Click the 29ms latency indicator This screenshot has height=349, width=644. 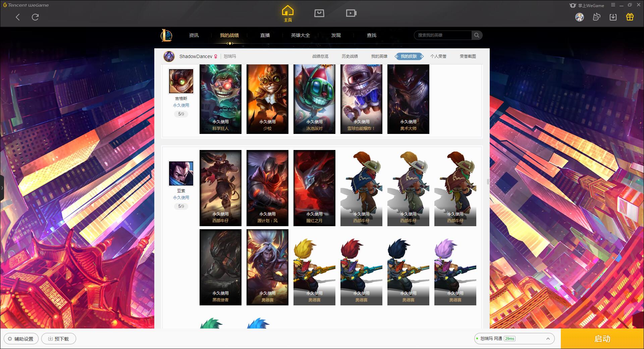tap(509, 339)
